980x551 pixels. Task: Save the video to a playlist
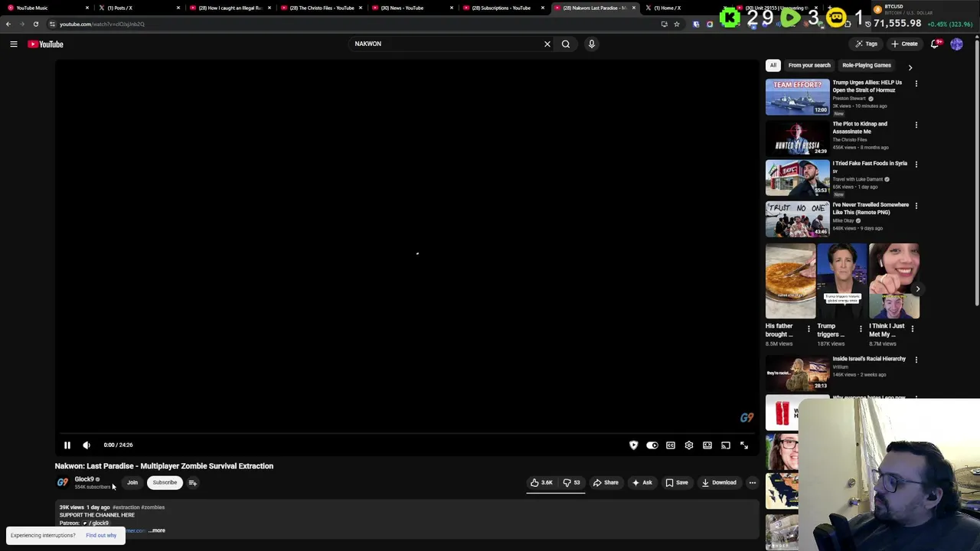[677, 482]
